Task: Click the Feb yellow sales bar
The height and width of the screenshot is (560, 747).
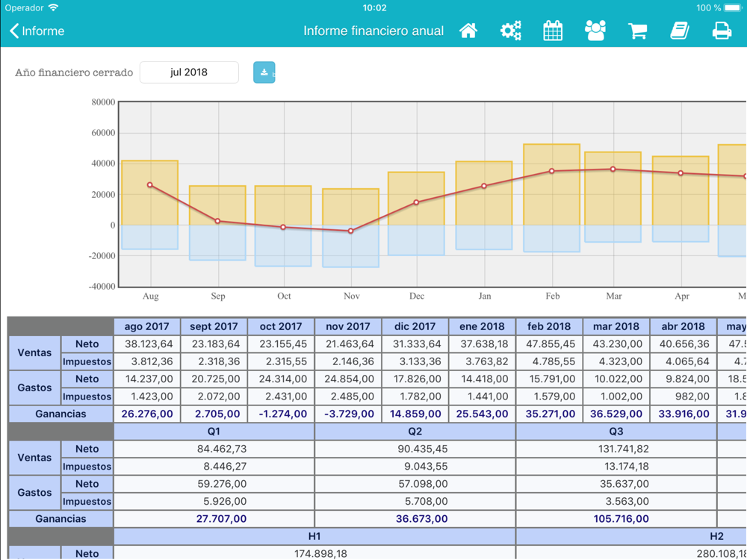Action: tap(552, 184)
